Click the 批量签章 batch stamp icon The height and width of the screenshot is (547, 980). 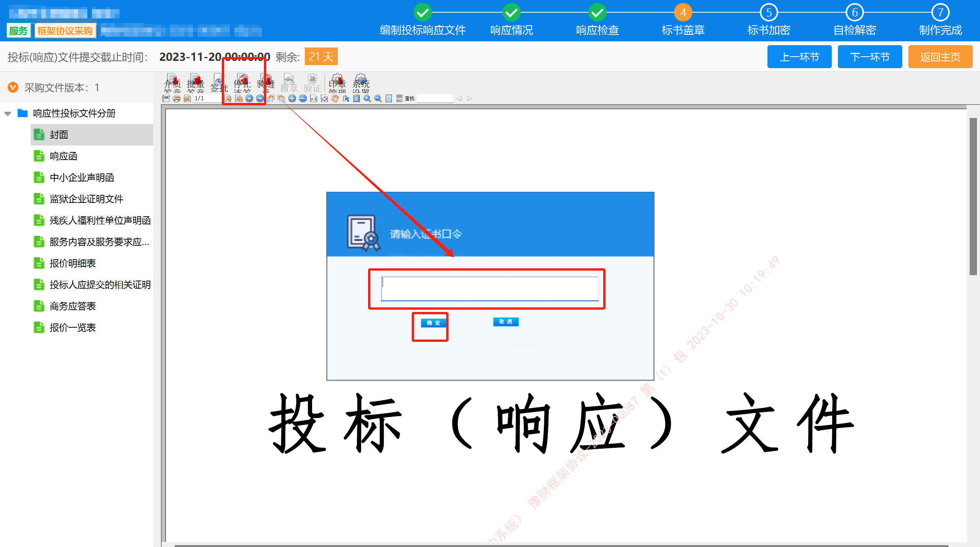[x=196, y=83]
